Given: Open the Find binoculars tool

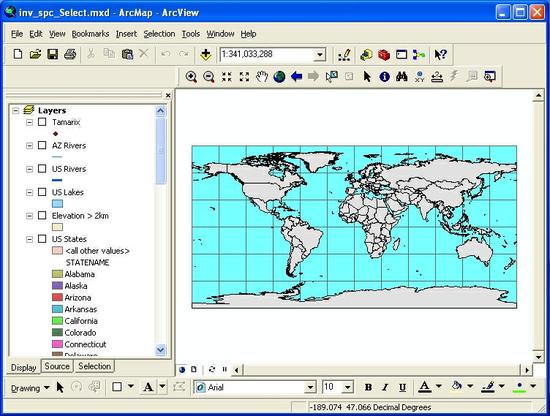Looking at the screenshot, I should click(x=402, y=76).
